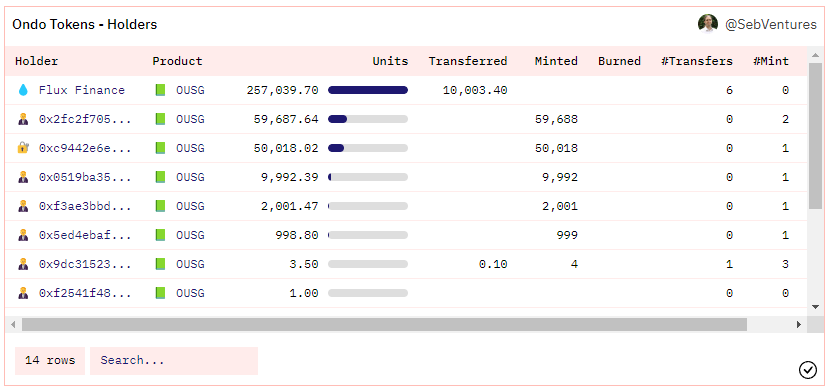
Task: Open the 0xf3ae3bbd... holder address link
Action: point(85,206)
